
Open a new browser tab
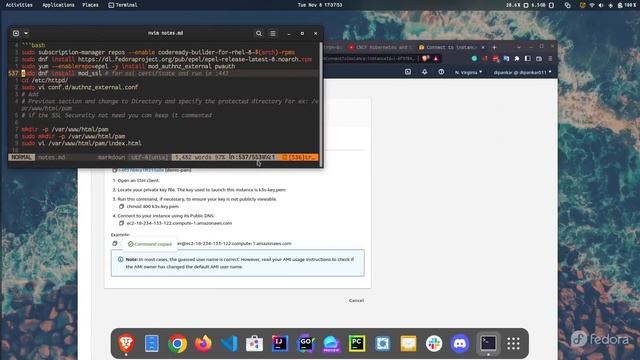coord(494,47)
